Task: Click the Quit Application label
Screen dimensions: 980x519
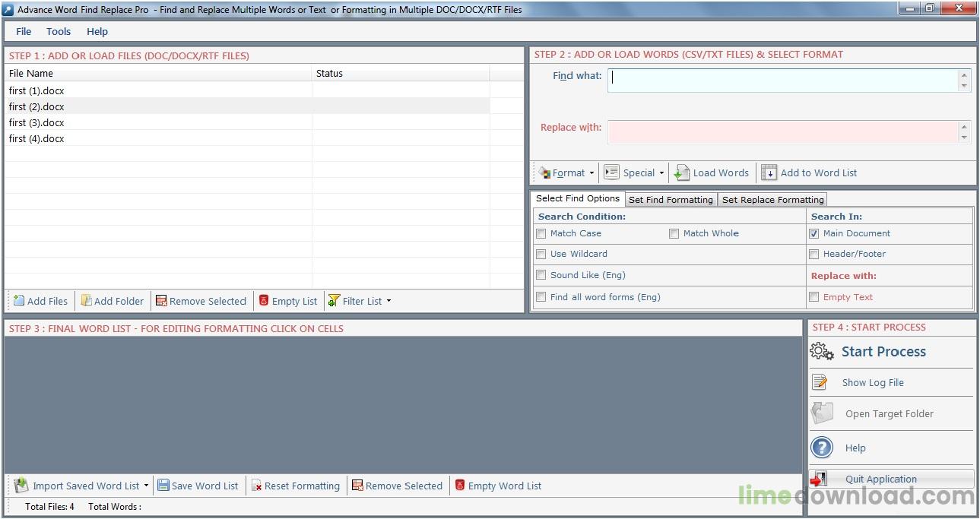Action: [880, 479]
